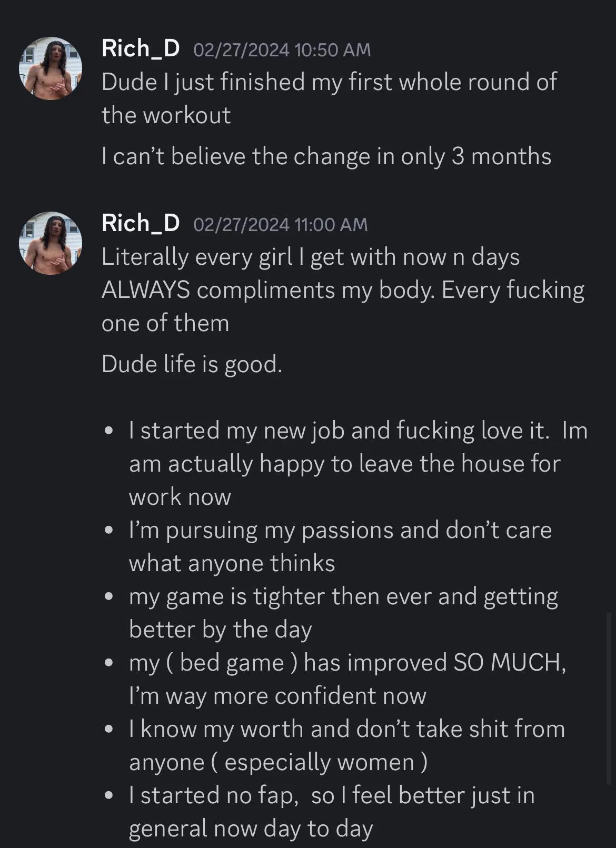Image resolution: width=616 pixels, height=848 pixels.
Task: Open Rich_D's profile from the first username
Action: (140, 48)
